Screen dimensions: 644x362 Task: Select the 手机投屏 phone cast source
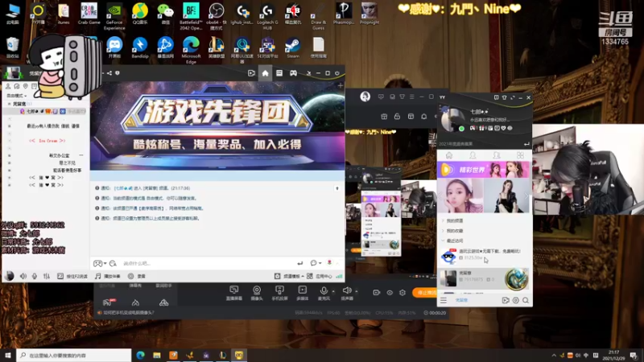(x=279, y=293)
